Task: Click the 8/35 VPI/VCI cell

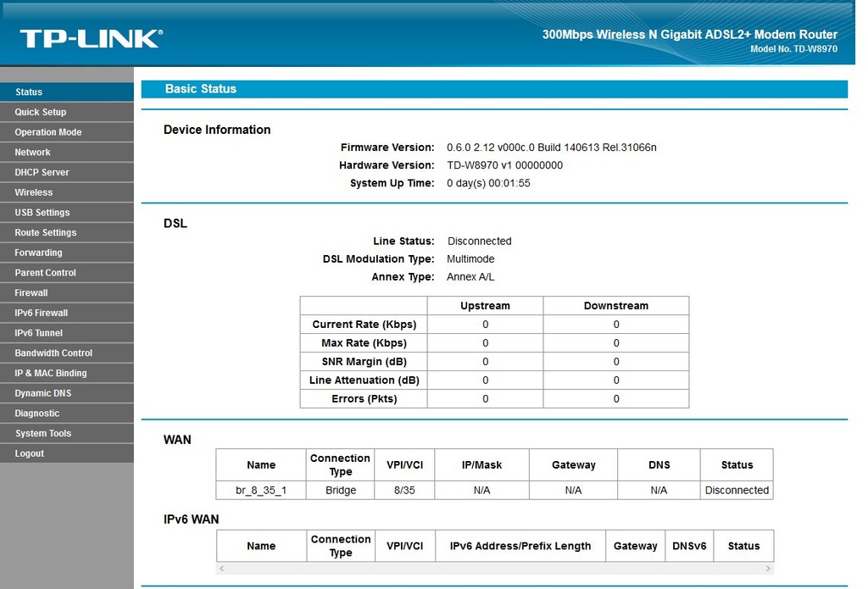Action: 404,491
